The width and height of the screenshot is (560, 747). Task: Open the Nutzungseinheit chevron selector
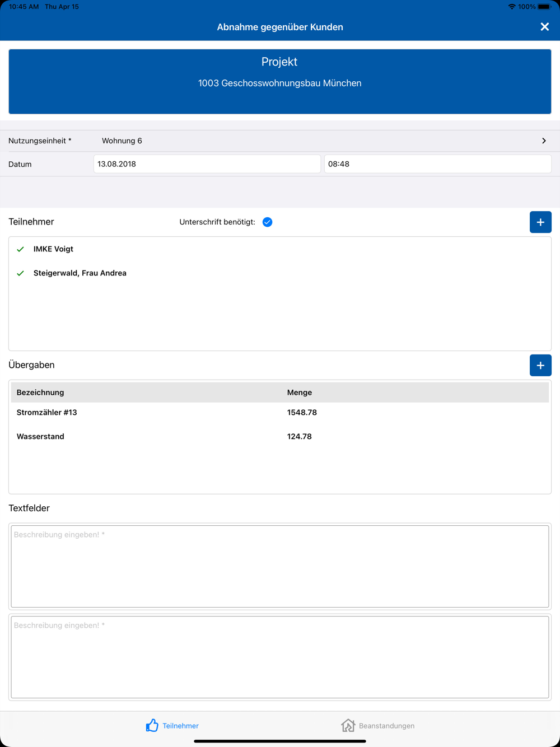544,141
